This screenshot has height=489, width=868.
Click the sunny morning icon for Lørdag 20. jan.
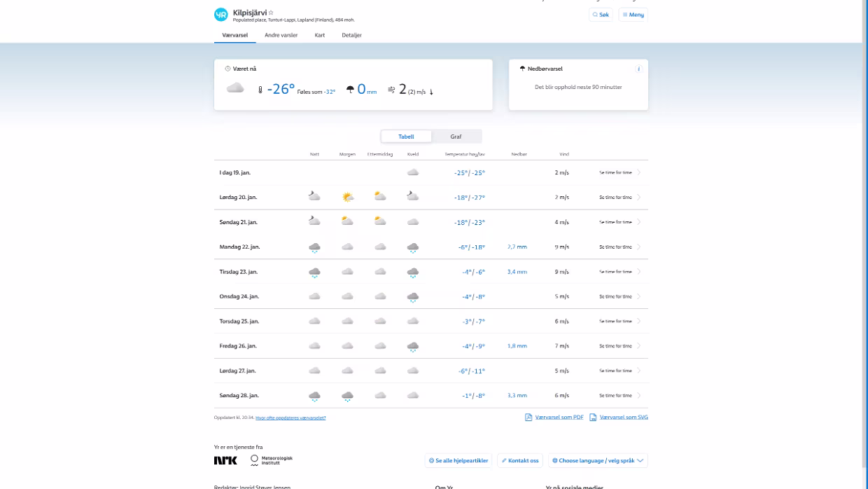[x=347, y=197]
